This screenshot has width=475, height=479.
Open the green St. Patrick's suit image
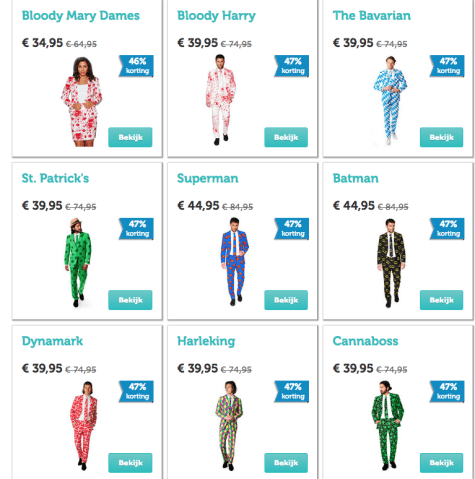[x=77, y=263]
